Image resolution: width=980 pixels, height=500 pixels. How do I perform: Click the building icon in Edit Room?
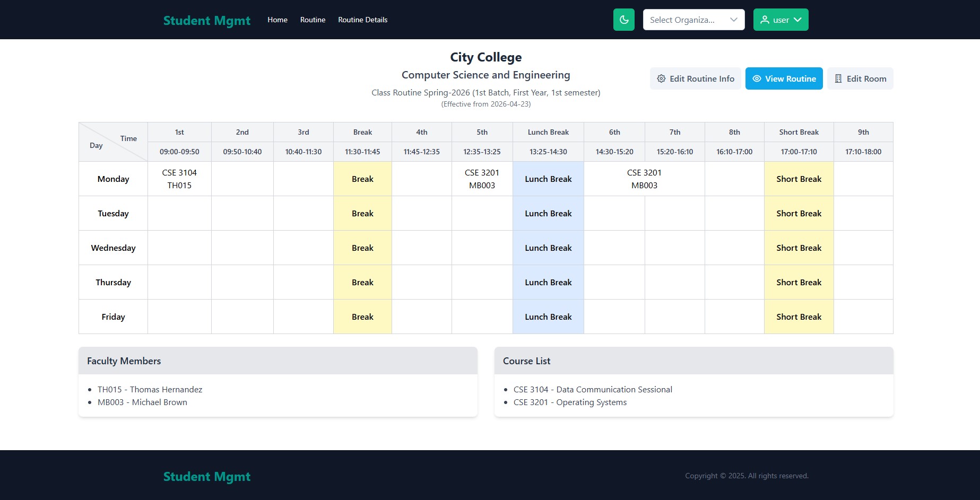[x=838, y=78]
